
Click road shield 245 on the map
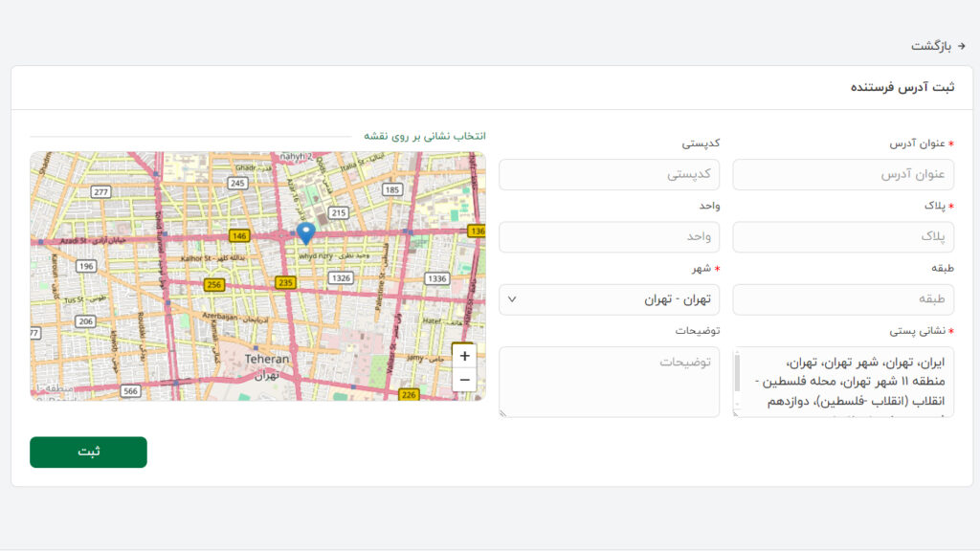pos(238,183)
